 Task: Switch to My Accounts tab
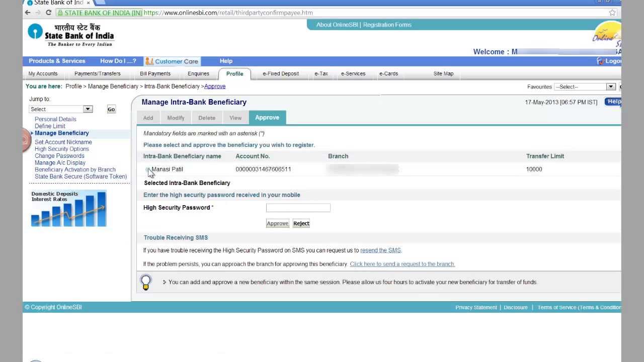coord(43,73)
